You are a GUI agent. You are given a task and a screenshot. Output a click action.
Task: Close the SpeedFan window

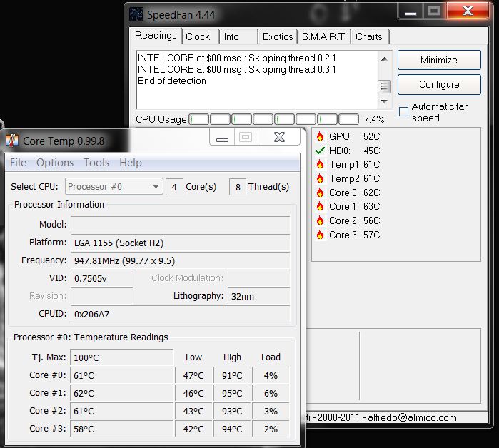coord(468,11)
